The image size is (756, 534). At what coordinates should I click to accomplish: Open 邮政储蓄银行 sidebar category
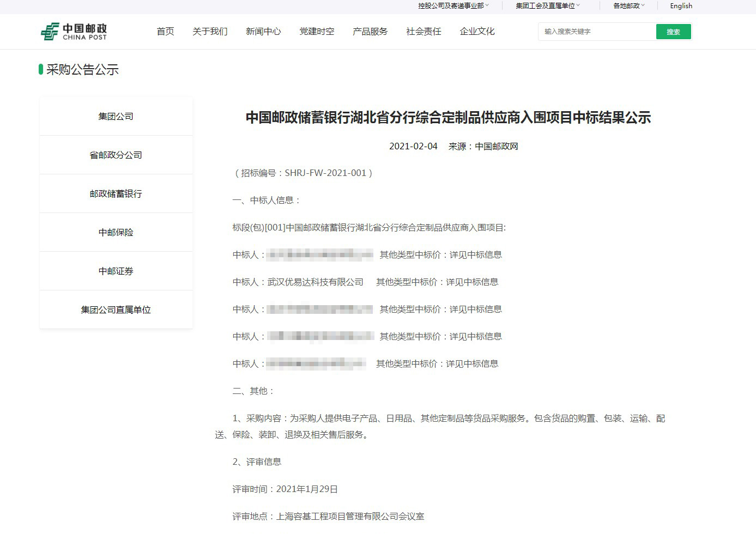pyautogui.click(x=116, y=194)
